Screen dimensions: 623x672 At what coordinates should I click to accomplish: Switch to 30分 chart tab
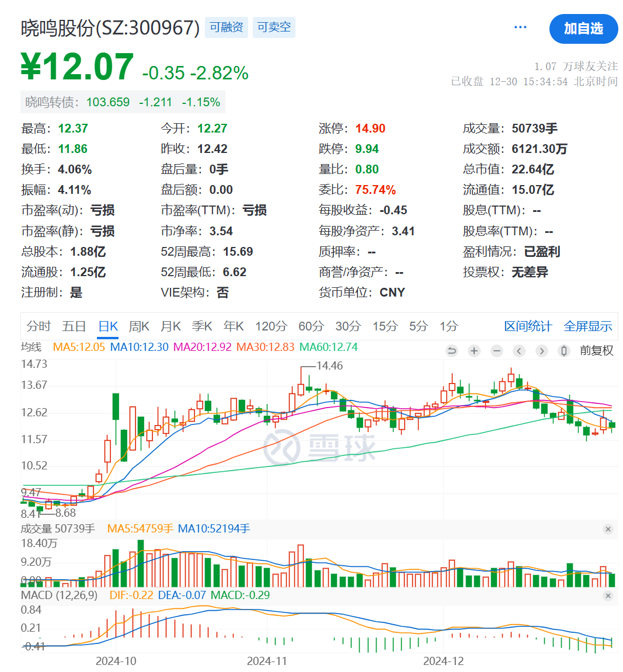click(348, 326)
